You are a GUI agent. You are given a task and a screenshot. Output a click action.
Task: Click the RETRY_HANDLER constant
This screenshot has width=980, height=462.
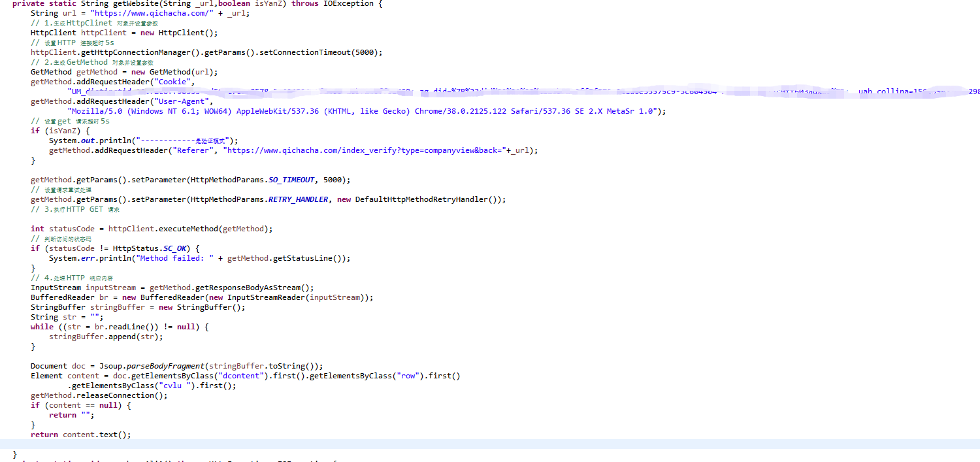(299, 199)
